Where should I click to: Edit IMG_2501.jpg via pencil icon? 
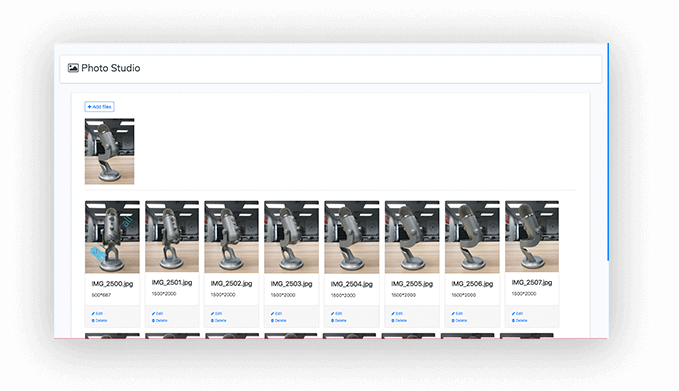pos(153,313)
